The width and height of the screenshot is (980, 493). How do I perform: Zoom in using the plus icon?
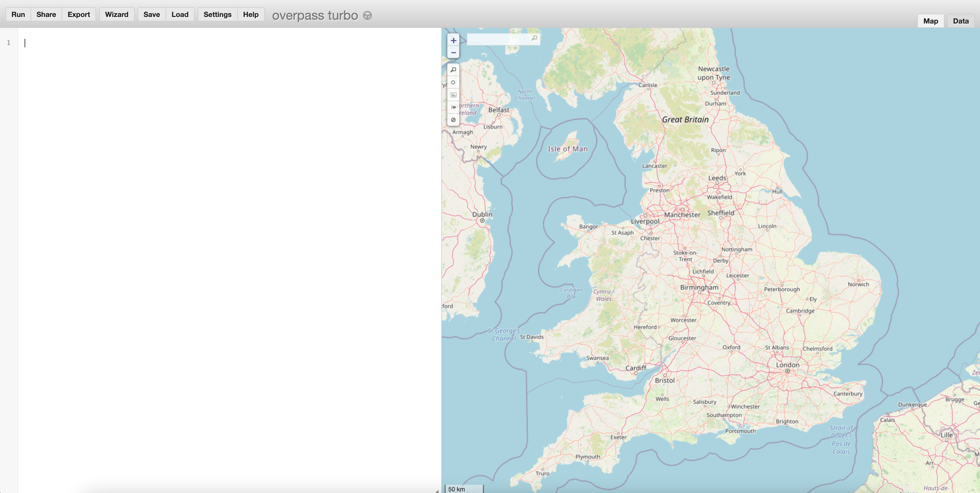click(453, 40)
